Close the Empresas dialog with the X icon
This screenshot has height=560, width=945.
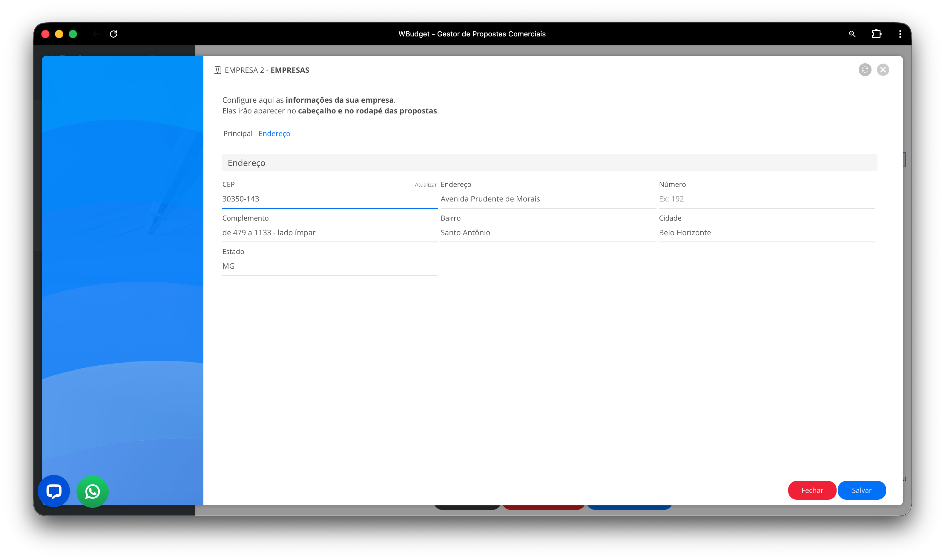point(883,70)
